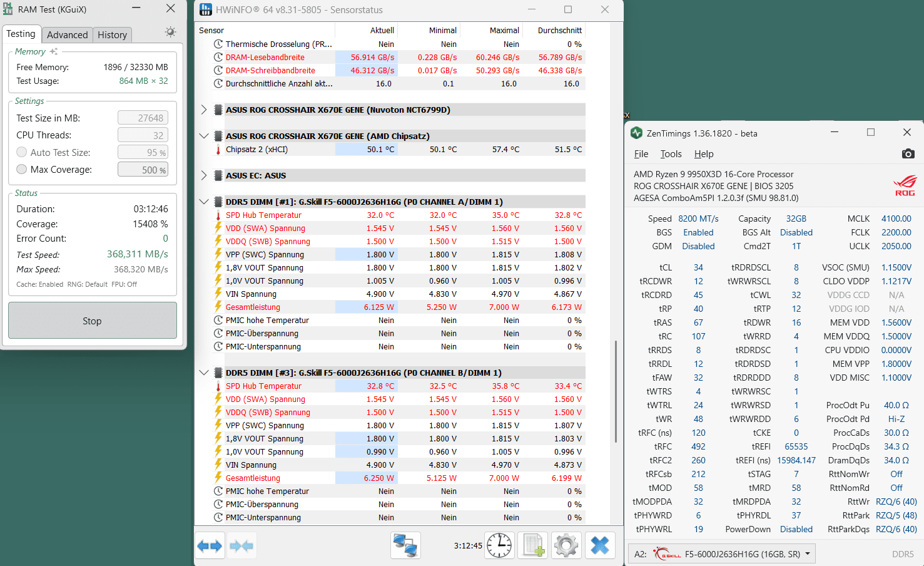The image size is (924, 566).
Task: Click the MEM VDD 1.5600V value
Action: [x=896, y=322]
